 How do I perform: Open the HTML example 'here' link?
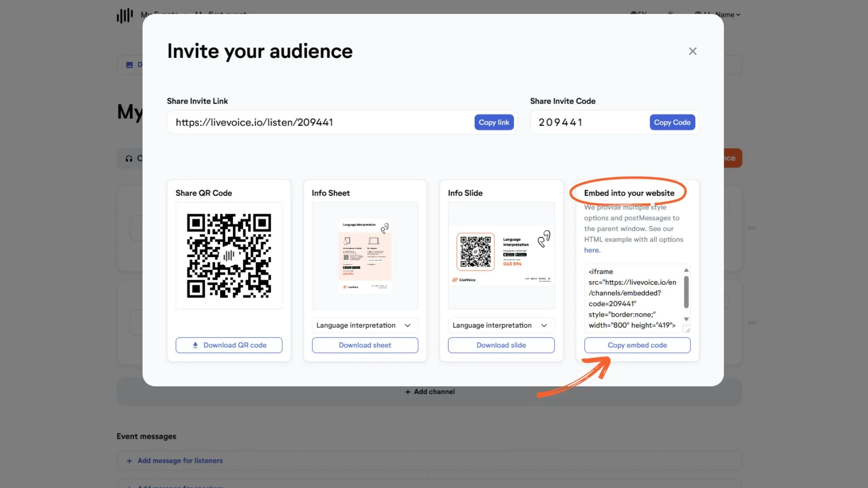tap(592, 250)
